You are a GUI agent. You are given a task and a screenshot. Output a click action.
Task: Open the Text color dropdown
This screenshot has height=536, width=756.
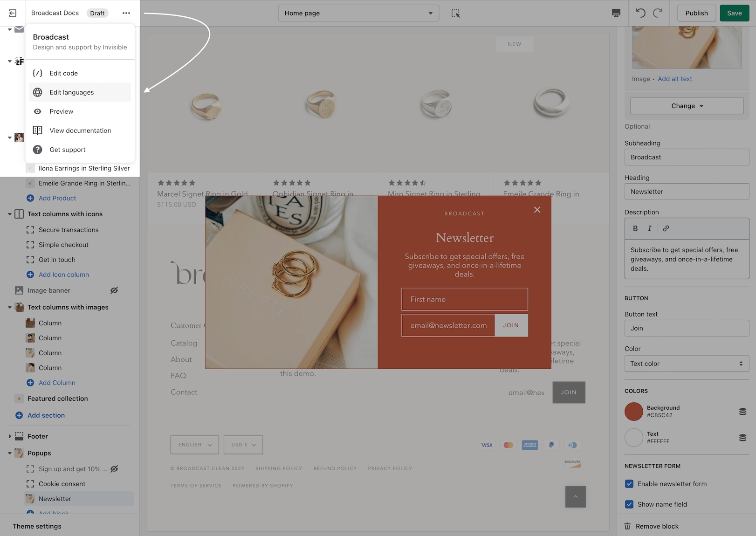(687, 364)
